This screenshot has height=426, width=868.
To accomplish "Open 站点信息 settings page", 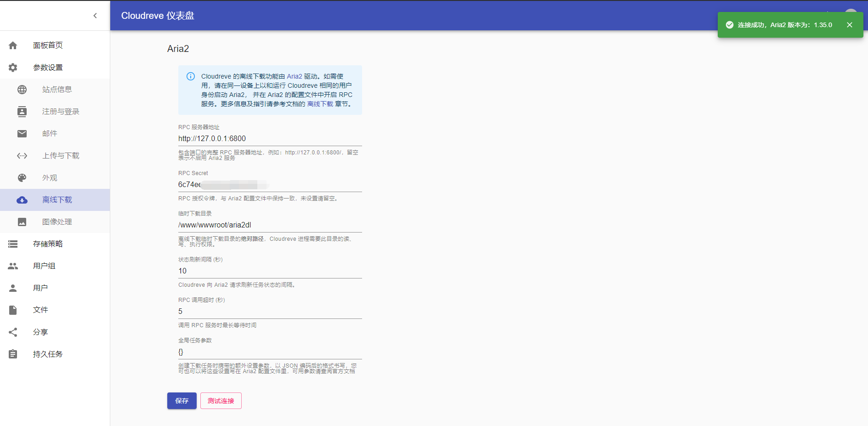I will [55, 90].
